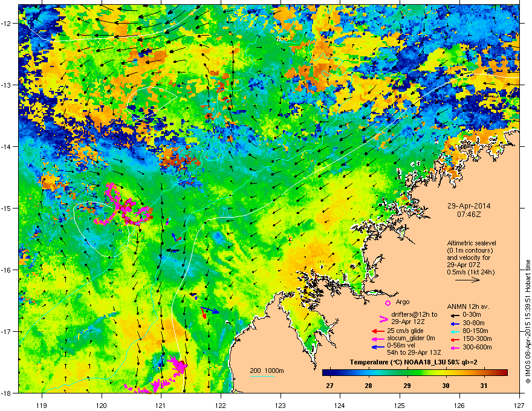This screenshot has width=532, height=411.
Task: Click the longitude axis label '122'
Action: 221,405
